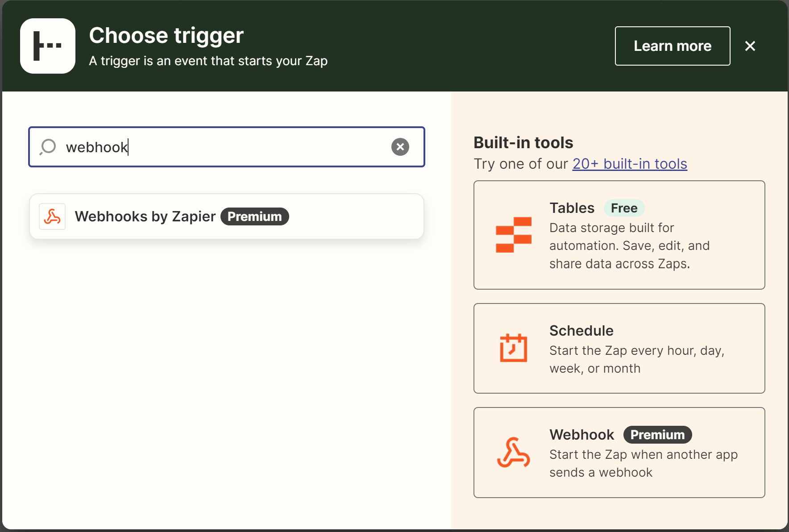Choose the Schedule built-in tool card
This screenshot has width=789, height=532.
[619, 349]
